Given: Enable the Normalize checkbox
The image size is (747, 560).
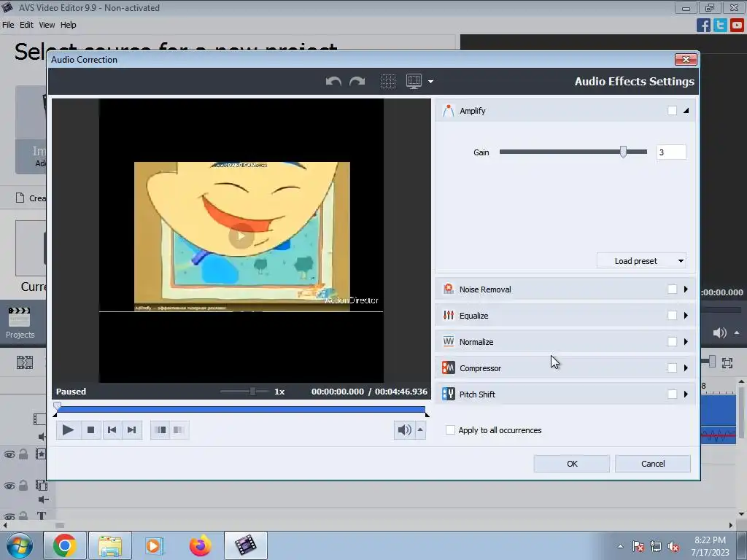Looking at the screenshot, I should [x=672, y=341].
